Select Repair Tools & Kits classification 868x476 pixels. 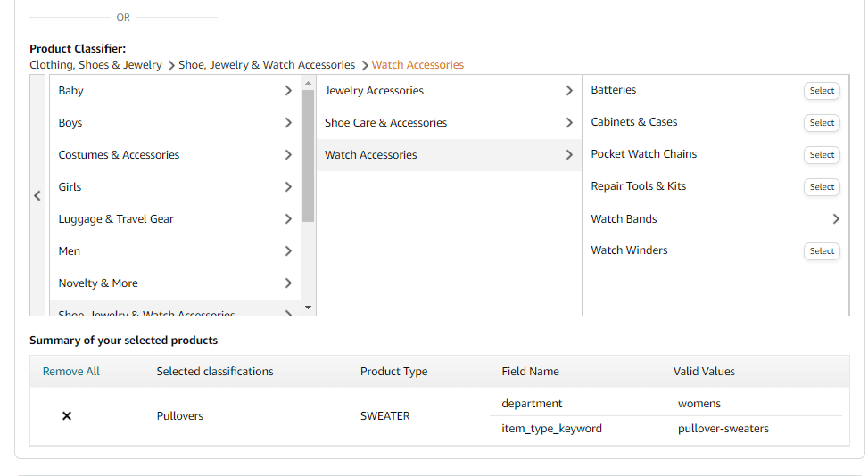point(822,187)
